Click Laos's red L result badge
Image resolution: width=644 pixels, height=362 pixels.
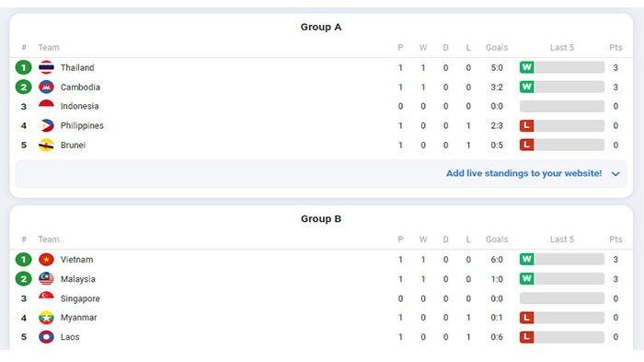click(526, 337)
